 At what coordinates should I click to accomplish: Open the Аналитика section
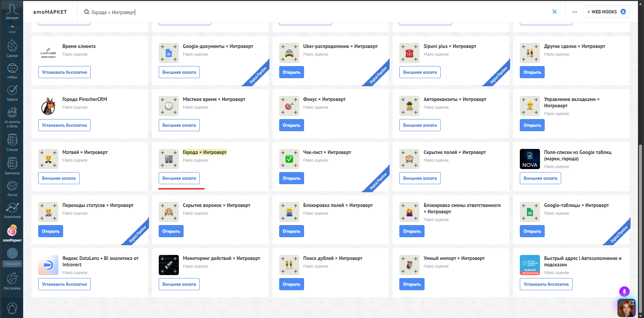coord(12,211)
